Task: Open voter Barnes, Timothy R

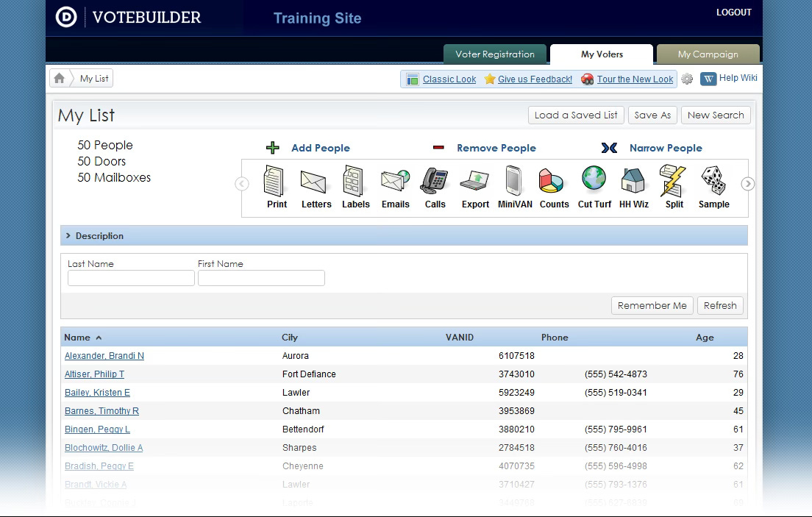Action: 101,411
